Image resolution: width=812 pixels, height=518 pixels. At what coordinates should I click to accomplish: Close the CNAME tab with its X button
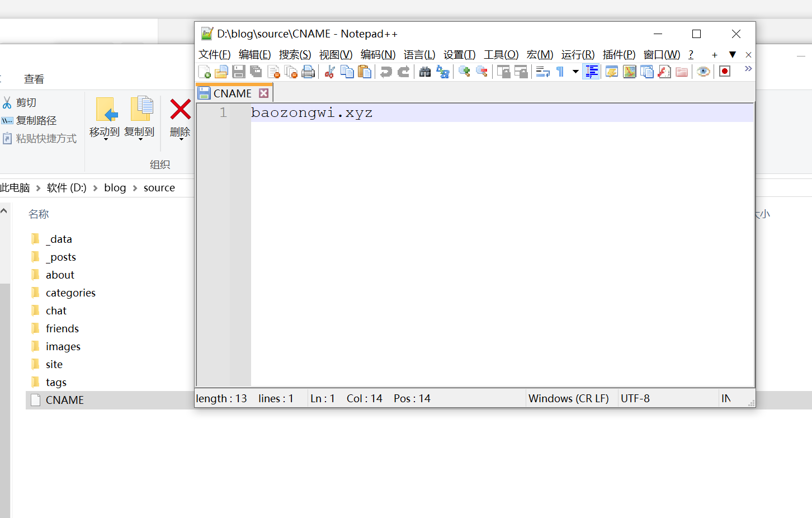pos(264,93)
